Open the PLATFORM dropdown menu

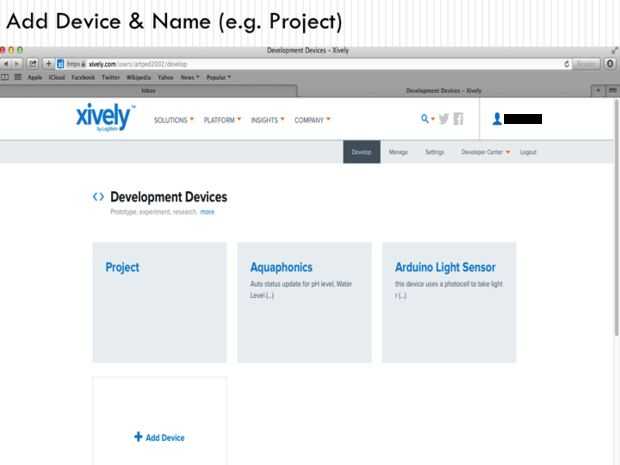click(222, 120)
